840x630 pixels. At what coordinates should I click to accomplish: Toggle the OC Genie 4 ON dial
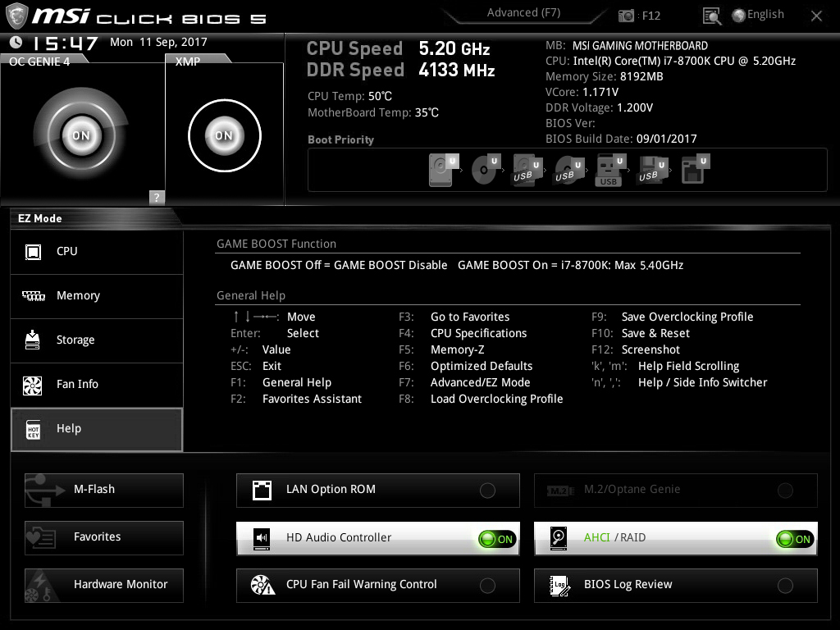(x=81, y=135)
